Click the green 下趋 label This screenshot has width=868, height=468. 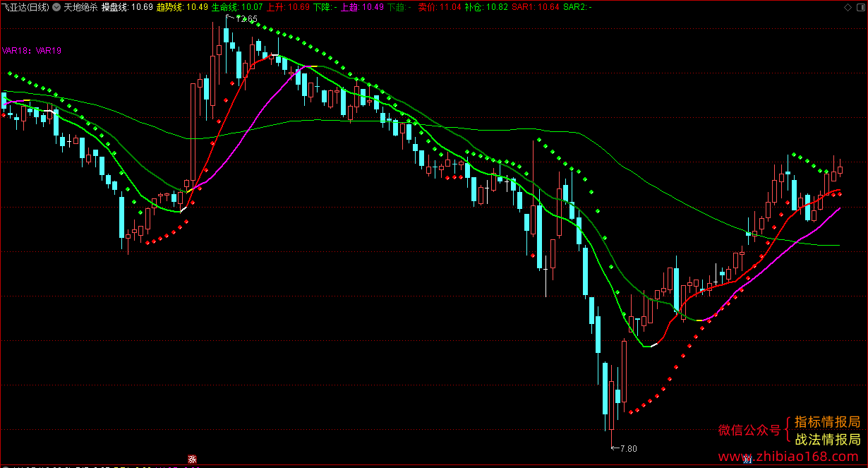(399, 7)
